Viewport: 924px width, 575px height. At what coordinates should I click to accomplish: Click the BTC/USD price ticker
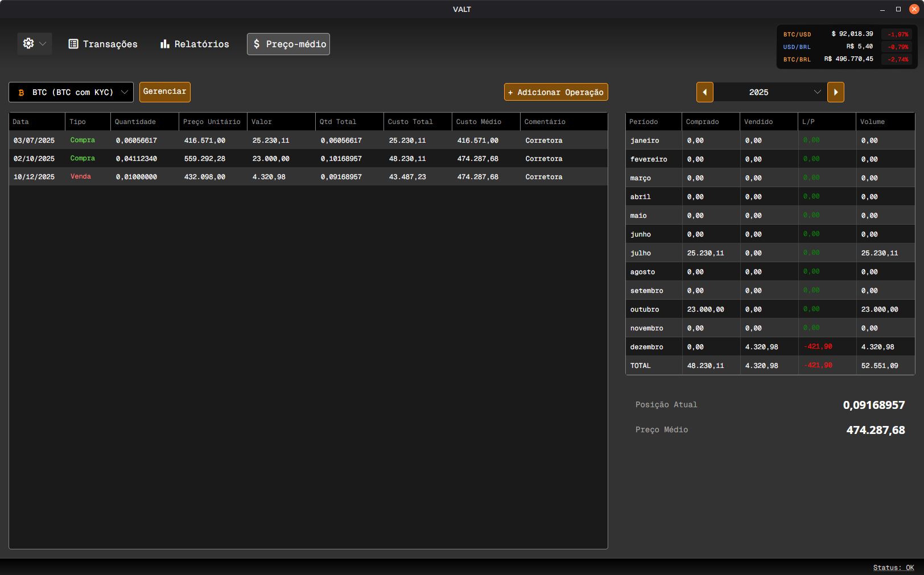tap(845, 34)
